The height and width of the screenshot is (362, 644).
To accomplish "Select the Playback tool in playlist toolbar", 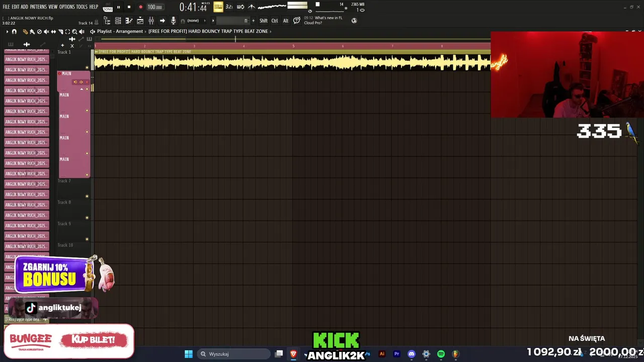I will 82,32.
